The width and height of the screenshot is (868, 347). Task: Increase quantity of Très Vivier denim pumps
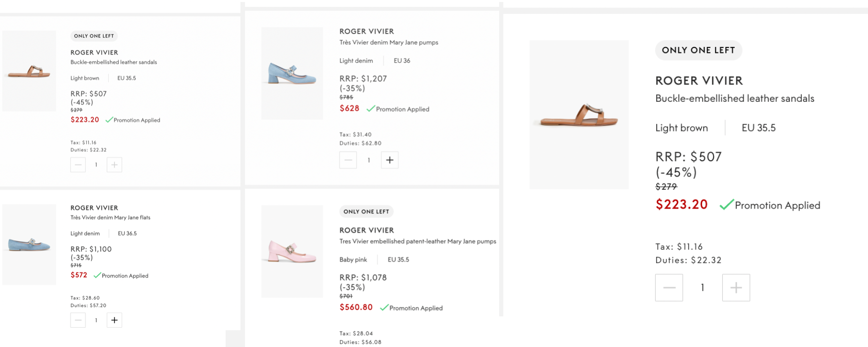tap(390, 160)
